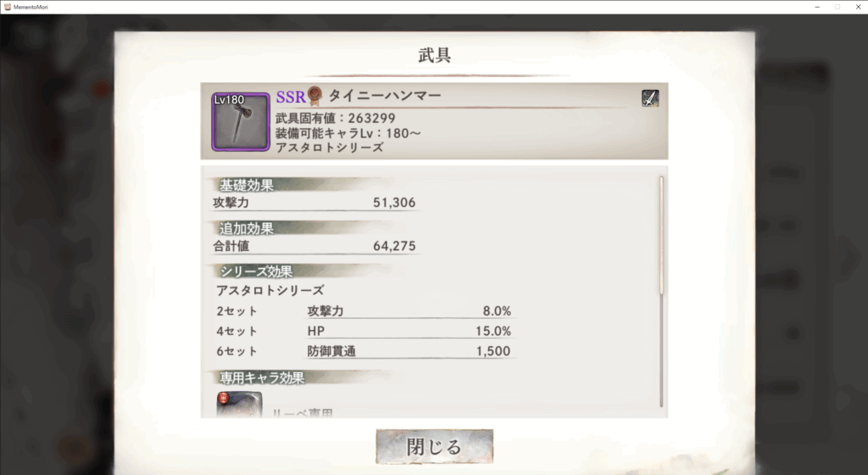Click the Tiny Hammer weapon thumbnail

(240, 122)
